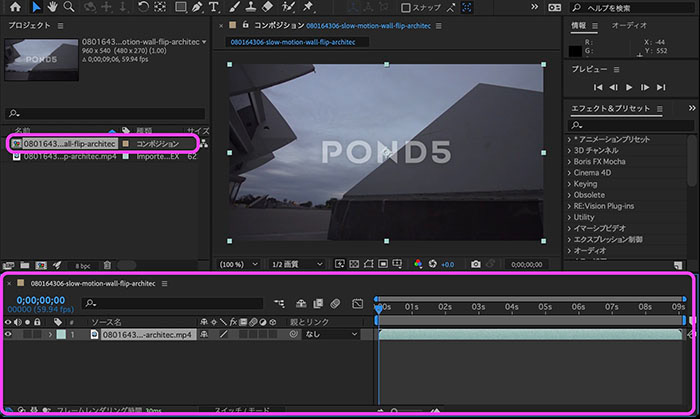Expand the Boris FX Mocha category
Viewport: 700px width, 419px height.
[x=569, y=162]
